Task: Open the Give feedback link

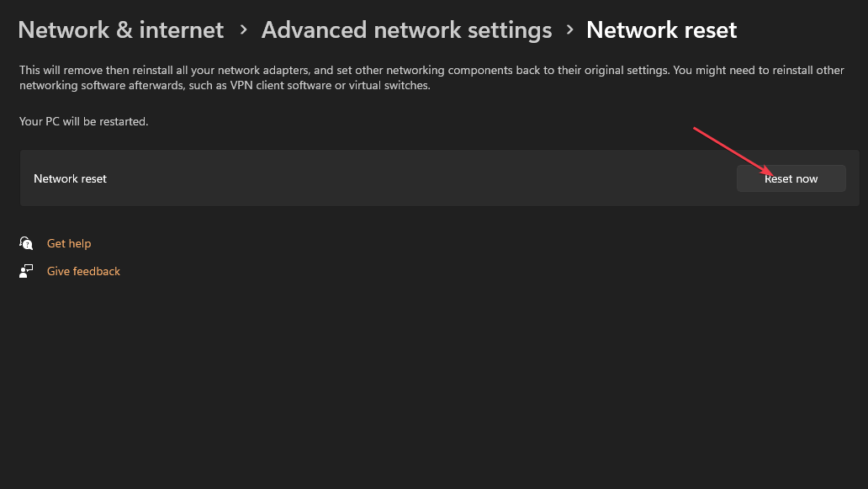Action: pyautogui.click(x=83, y=270)
